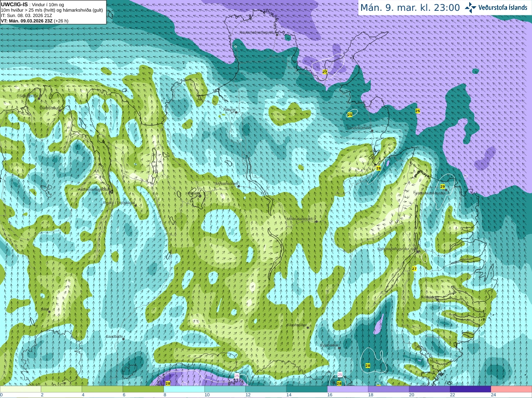The image size is (532, 398).
Task: Click the 16–18 m/s light purple legend swatch
Action: coord(348,389)
